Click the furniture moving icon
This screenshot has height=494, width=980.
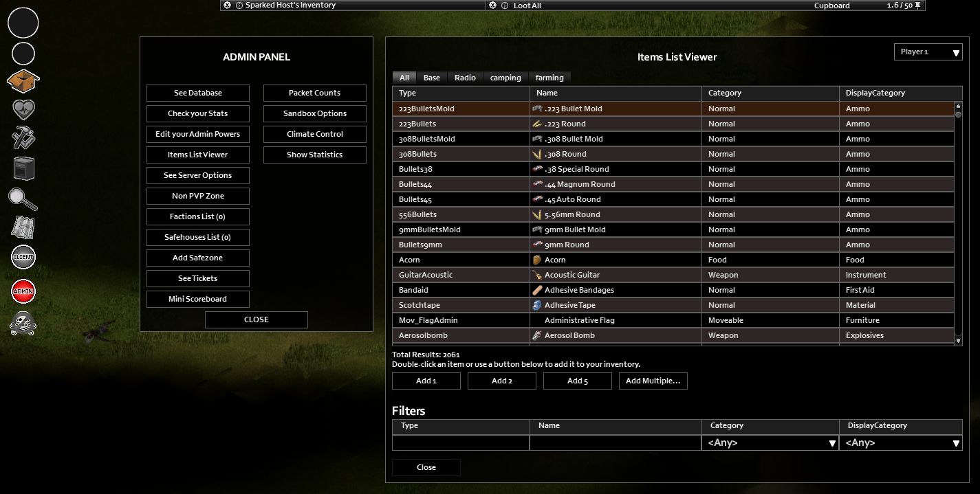click(x=23, y=168)
